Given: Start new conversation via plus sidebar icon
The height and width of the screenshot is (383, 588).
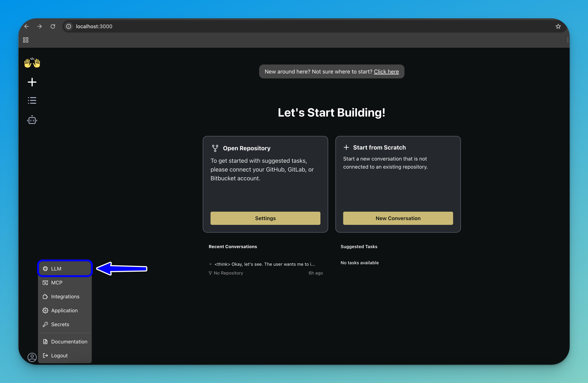Looking at the screenshot, I should pyautogui.click(x=32, y=82).
